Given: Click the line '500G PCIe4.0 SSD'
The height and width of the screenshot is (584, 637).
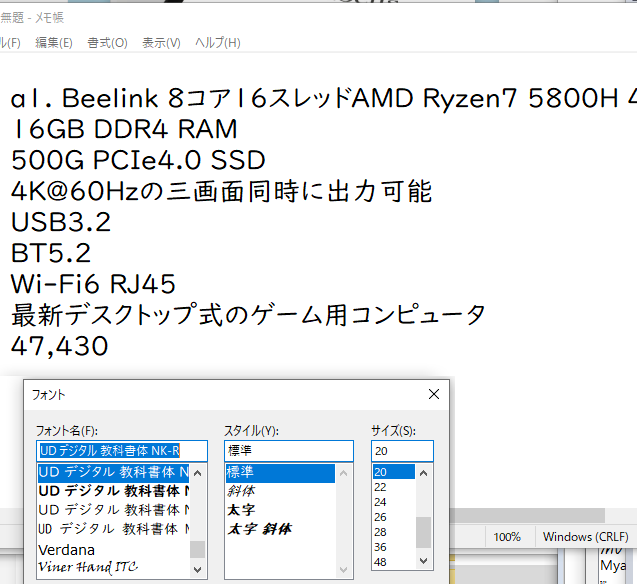Looking at the screenshot, I should (x=138, y=160).
